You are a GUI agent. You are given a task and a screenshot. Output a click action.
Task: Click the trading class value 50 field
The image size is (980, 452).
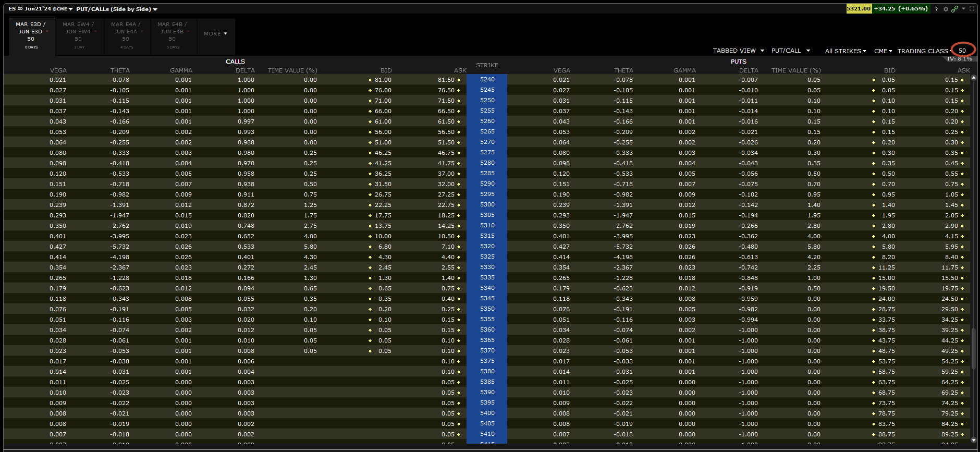(962, 51)
